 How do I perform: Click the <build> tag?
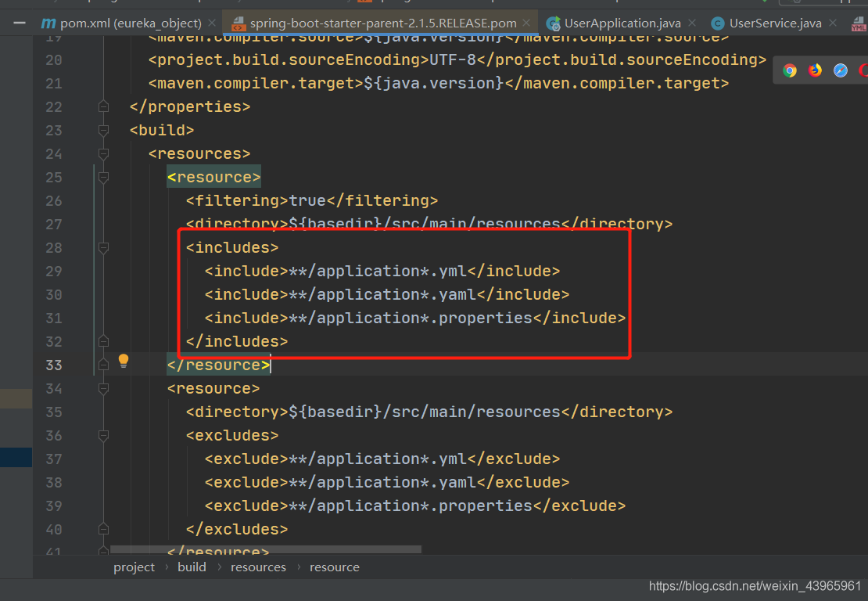(x=162, y=130)
